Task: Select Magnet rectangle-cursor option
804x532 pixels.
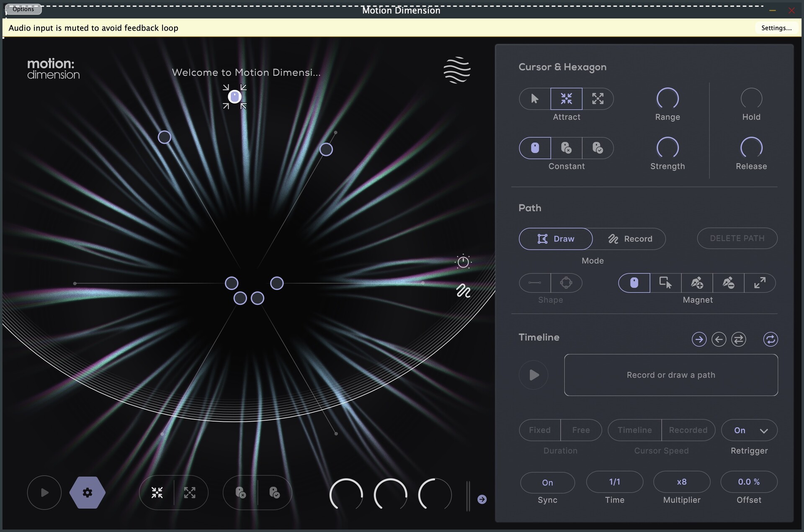Action: click(x=665, y=283)
